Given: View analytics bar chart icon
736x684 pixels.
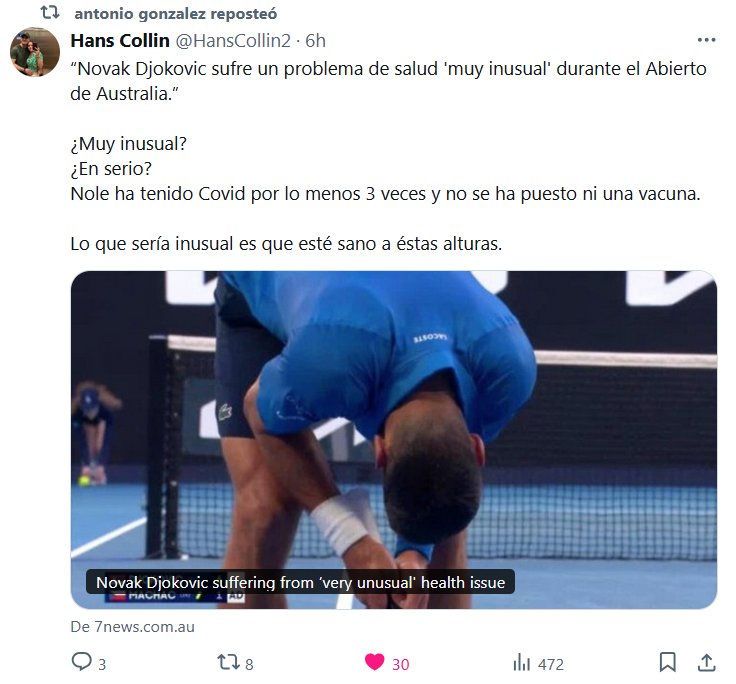Looking at the screenshot, I should [x=521, y=662].
